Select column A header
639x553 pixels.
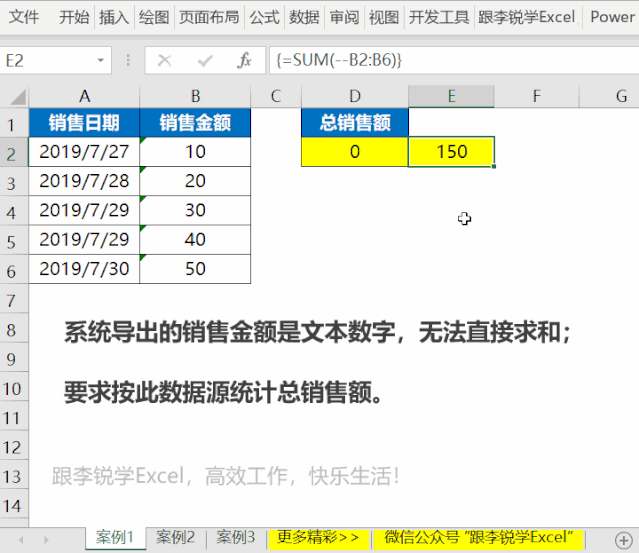pos(84,97)
